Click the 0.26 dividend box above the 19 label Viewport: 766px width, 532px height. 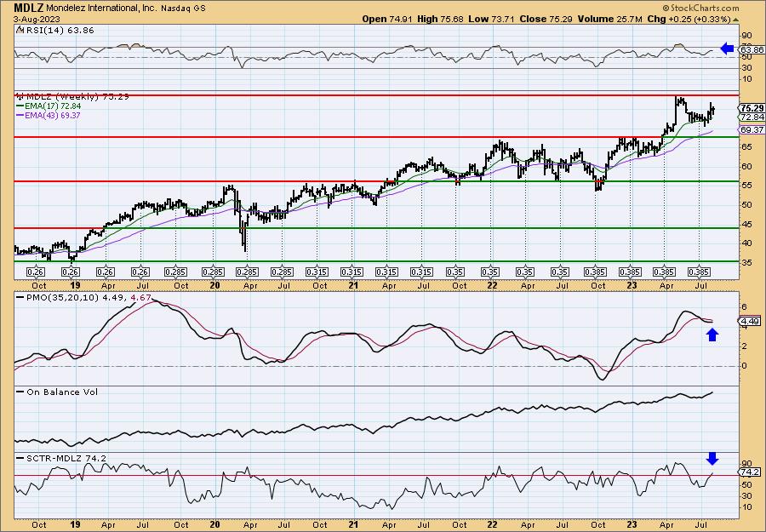coord(71,272)
